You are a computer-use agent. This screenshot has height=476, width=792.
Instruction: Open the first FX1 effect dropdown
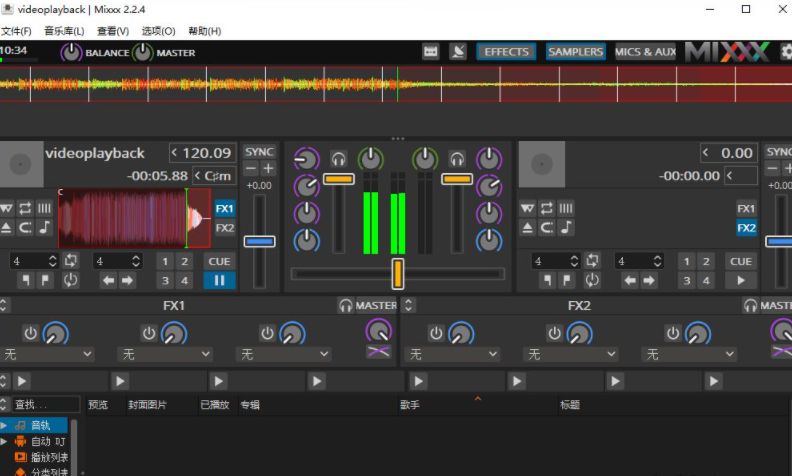coord(47,354)
